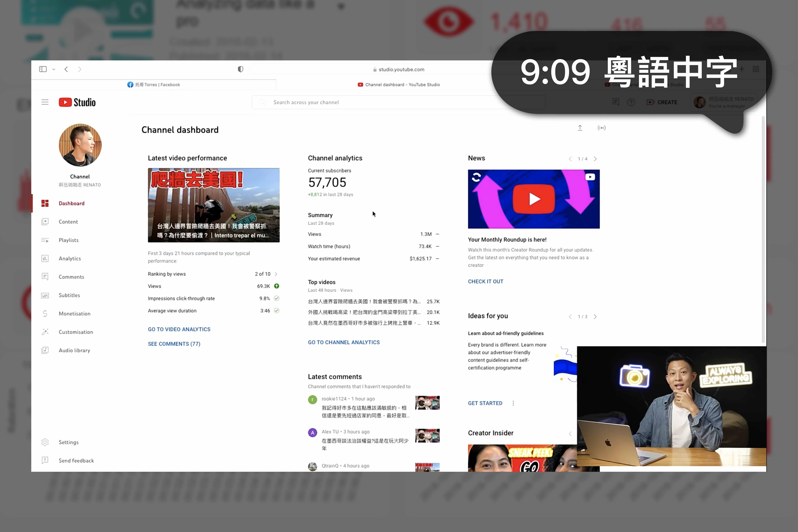Image resolution: width=798 pixels, height=532 pixels.
Task: Open the latest video thumbnail
Action: coord(214,205)
